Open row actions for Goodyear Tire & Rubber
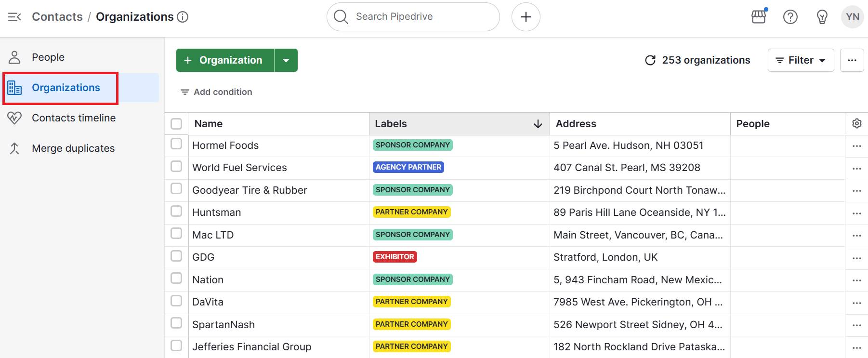Screen dimensions: 868x358 pos(856,191)
